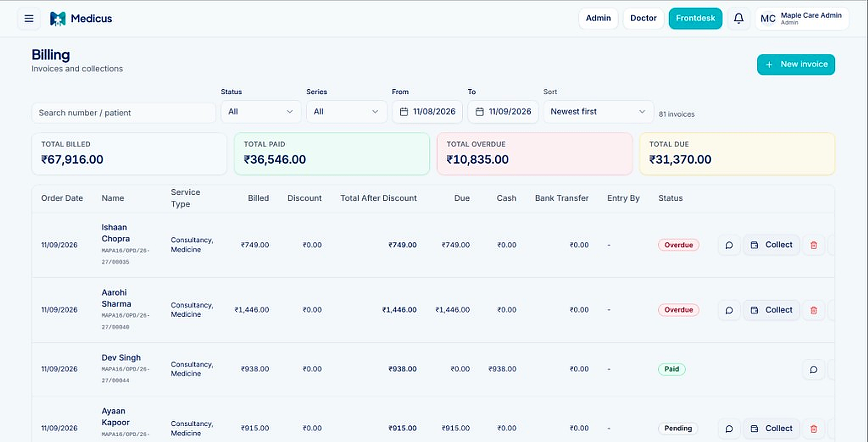Collect payment for Aarohi Sharma
The height and width of the screenshot is (442, 868).
pyautogui.click(x=771, y=310)
